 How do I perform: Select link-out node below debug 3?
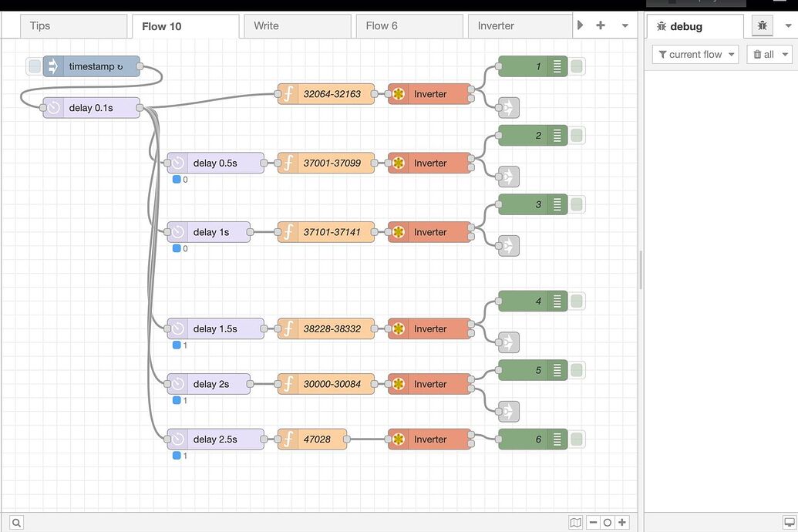508,246
